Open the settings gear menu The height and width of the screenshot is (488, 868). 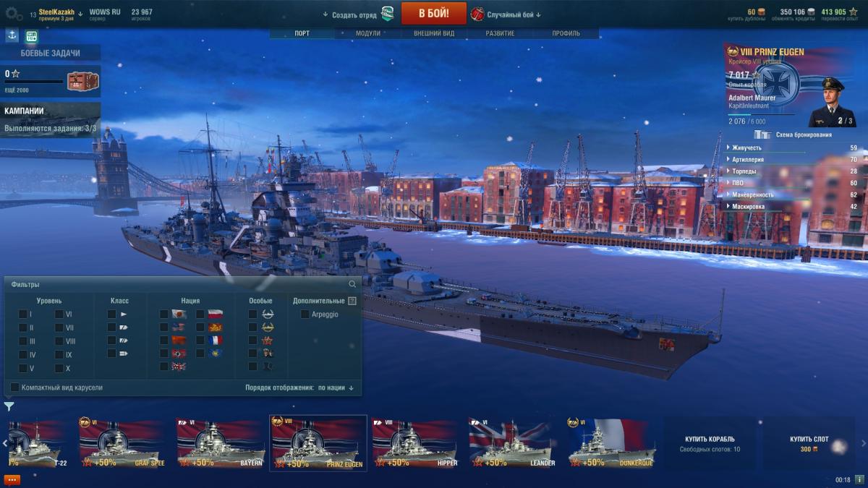[14, 13]
